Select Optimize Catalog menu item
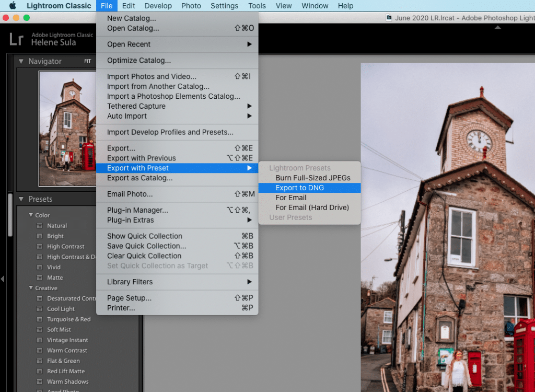 click(x=177, y=61)
